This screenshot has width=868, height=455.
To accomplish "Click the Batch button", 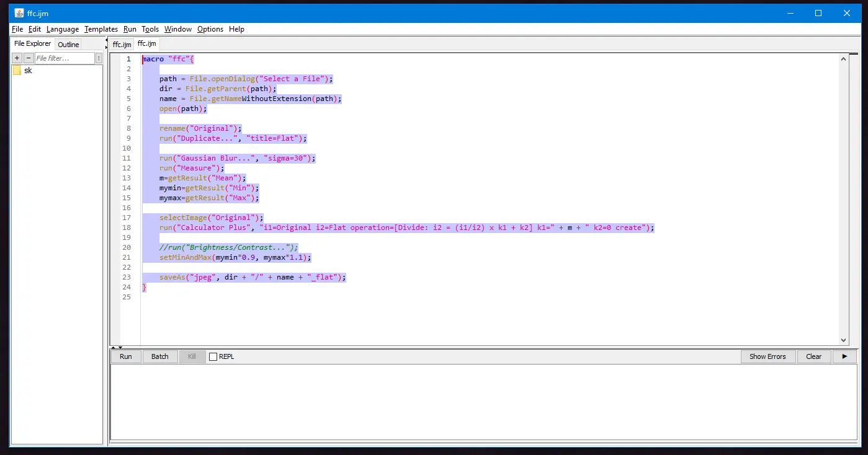I will tap(160, 356).
